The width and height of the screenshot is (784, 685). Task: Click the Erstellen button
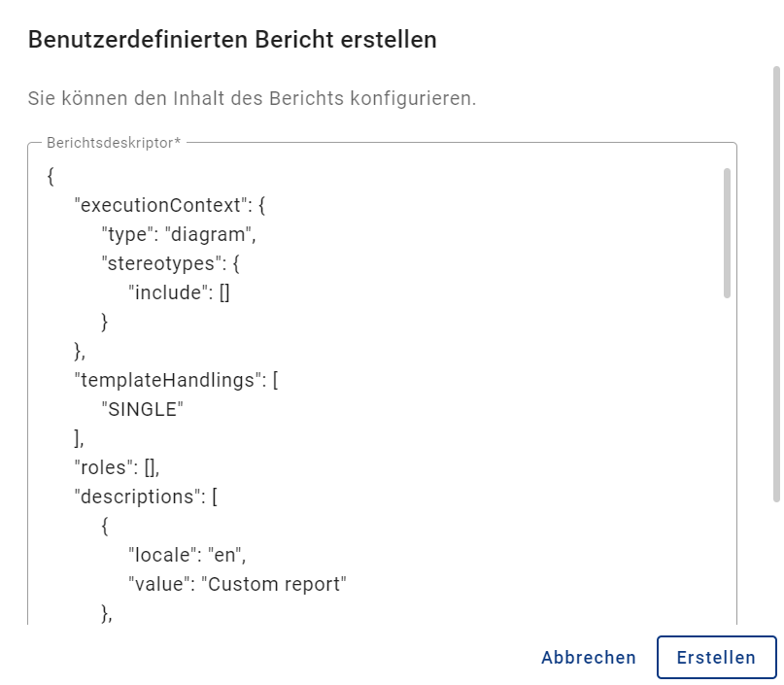click(x=717, y=657)
